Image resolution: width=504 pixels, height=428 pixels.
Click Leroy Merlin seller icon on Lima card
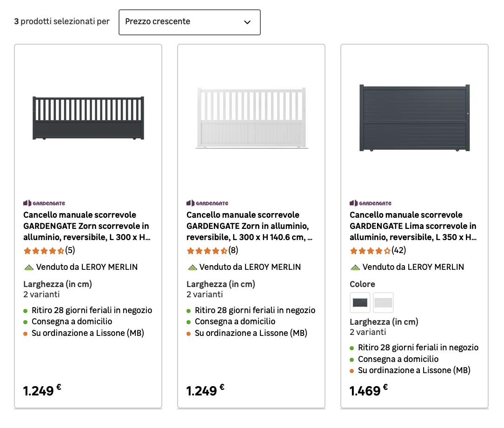355,267
